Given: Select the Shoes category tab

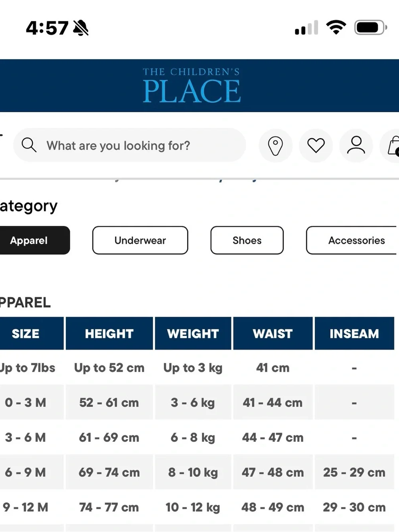Looking at the screenshot, I should (x=247, y=240).
